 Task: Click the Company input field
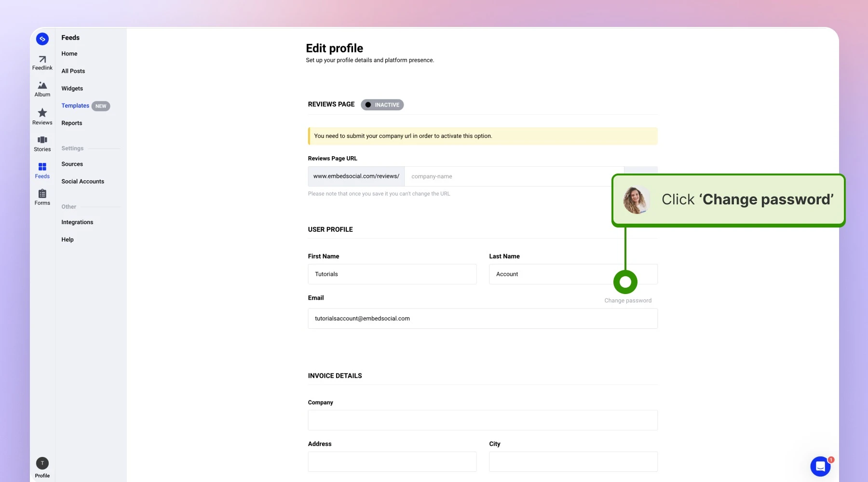point(483,420)
